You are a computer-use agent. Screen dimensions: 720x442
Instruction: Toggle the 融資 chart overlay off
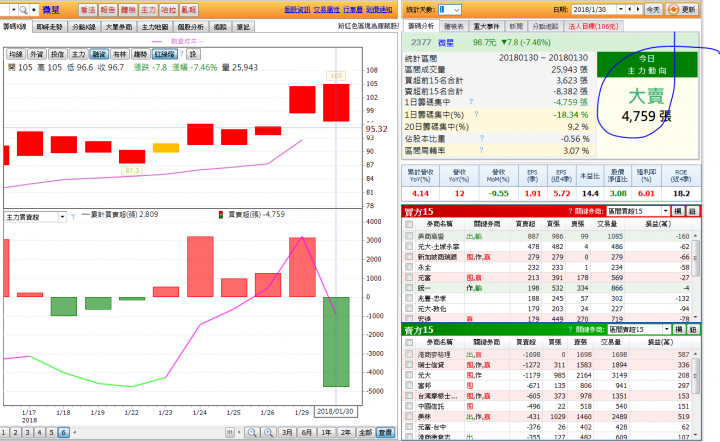pyautogui.click(x=99, y=54)
